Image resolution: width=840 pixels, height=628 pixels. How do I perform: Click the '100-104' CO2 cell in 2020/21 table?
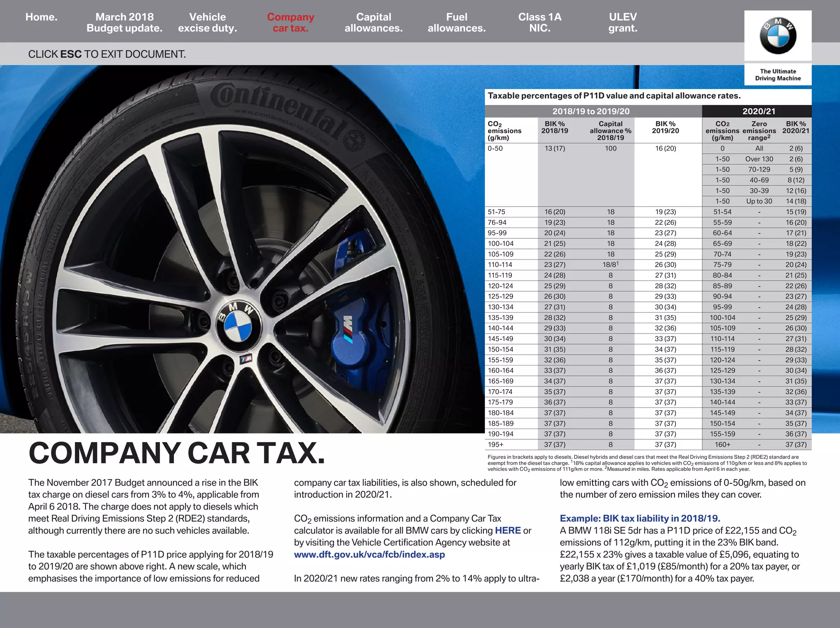722,318
